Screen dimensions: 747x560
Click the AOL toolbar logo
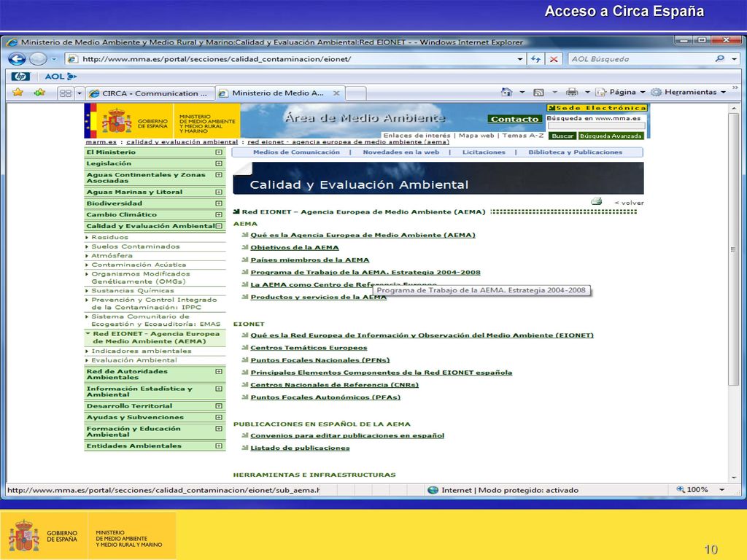point(61,76)
